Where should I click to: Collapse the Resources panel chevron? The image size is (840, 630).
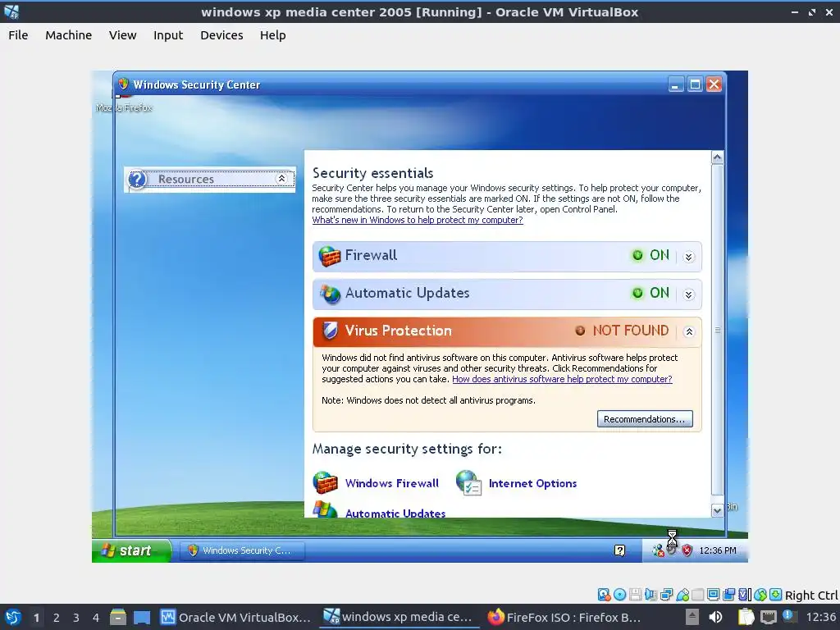(281, 179)
